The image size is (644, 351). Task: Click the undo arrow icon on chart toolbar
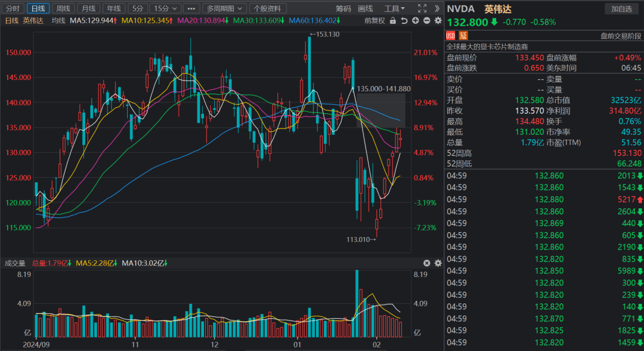click(405, 21)
